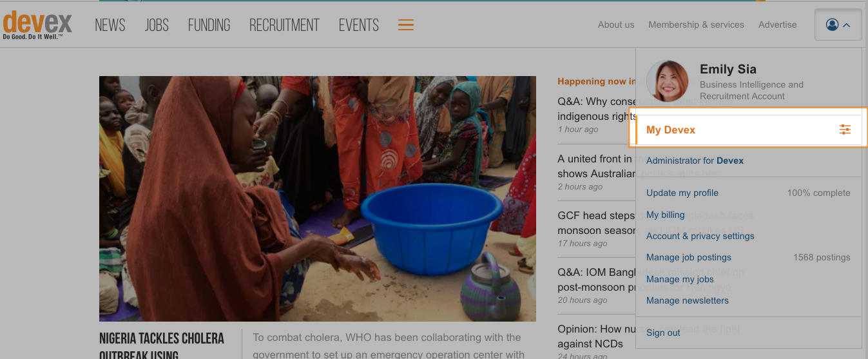Open the Nigeria cholera article image
This screenshot has width=868, height=359.
point(318,199)
